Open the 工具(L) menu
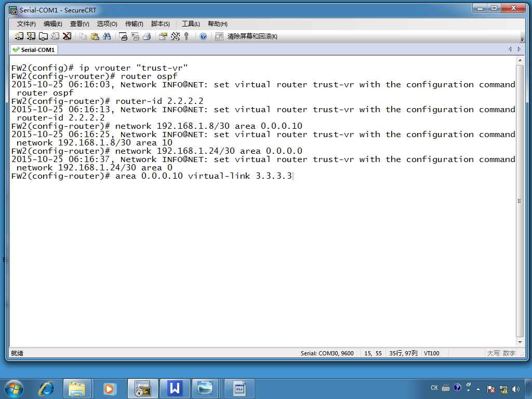532x399 pixels. (x=191, y=24)
